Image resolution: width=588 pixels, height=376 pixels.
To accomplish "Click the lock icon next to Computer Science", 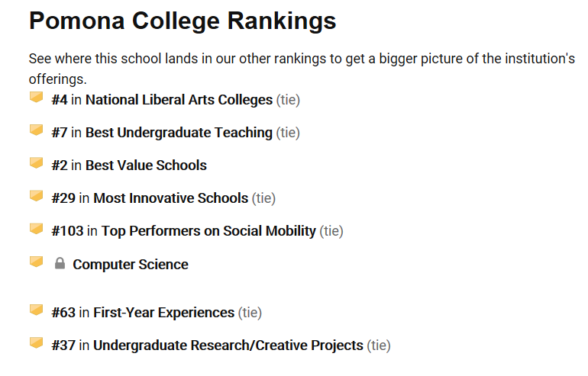I will tap(60, 264).
